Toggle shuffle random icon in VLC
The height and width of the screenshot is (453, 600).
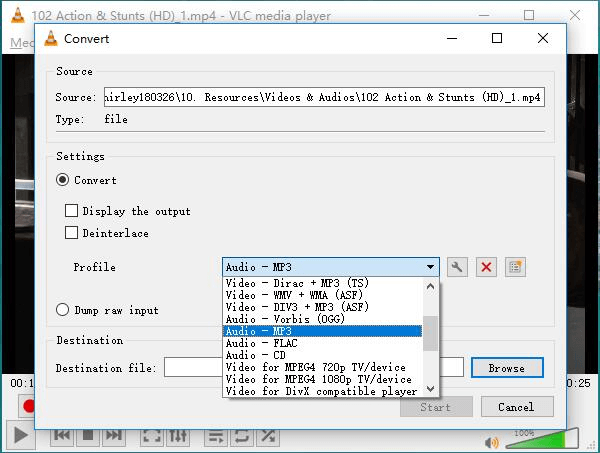[267, 435]
